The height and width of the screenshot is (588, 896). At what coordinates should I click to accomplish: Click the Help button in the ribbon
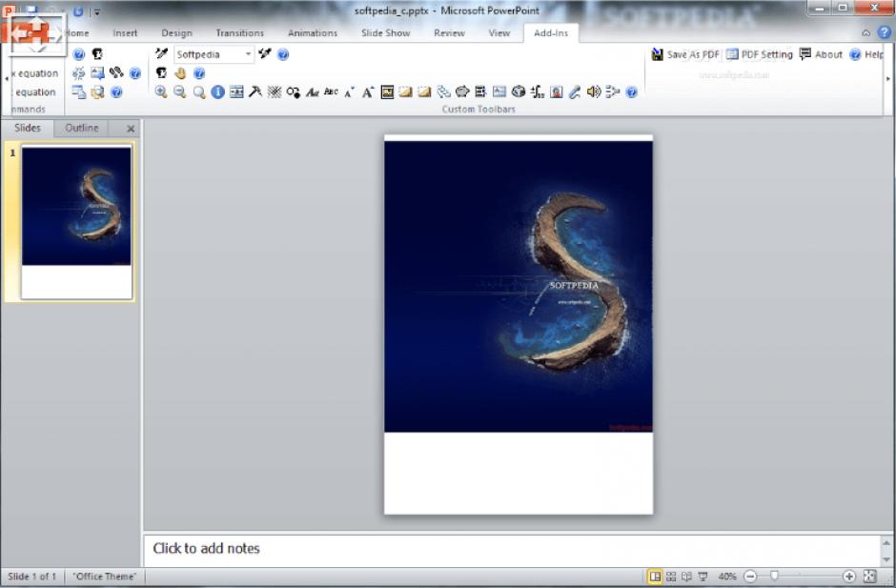[x=866, y=54]
